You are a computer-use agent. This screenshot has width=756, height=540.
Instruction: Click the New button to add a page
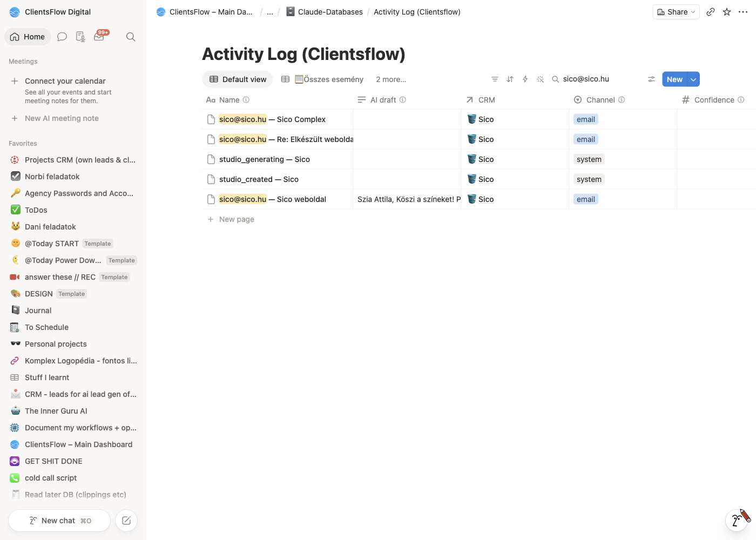674,79
